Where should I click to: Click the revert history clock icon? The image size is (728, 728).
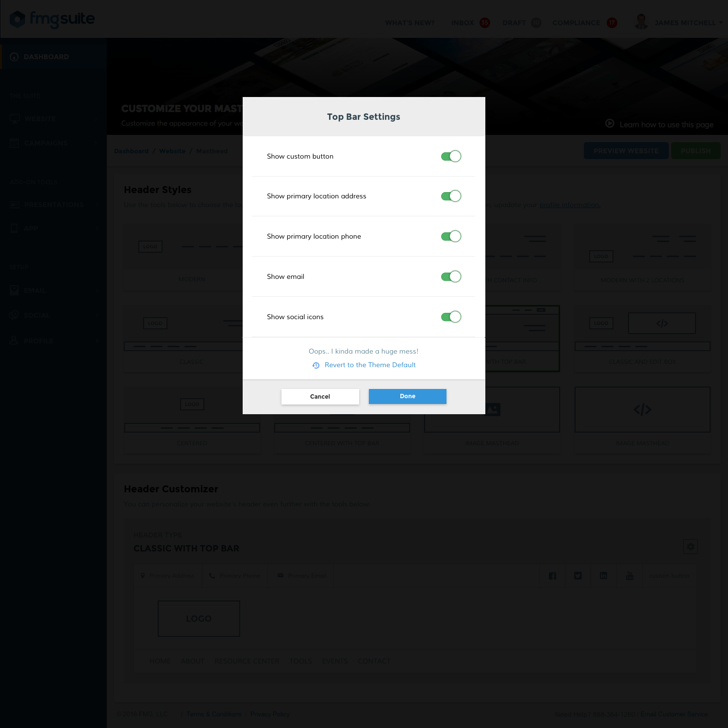[x=316, y=365]
